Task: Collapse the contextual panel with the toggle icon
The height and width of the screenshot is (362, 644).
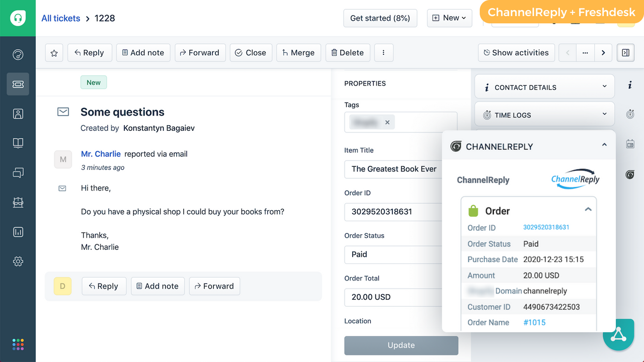Action: [625, 52]
